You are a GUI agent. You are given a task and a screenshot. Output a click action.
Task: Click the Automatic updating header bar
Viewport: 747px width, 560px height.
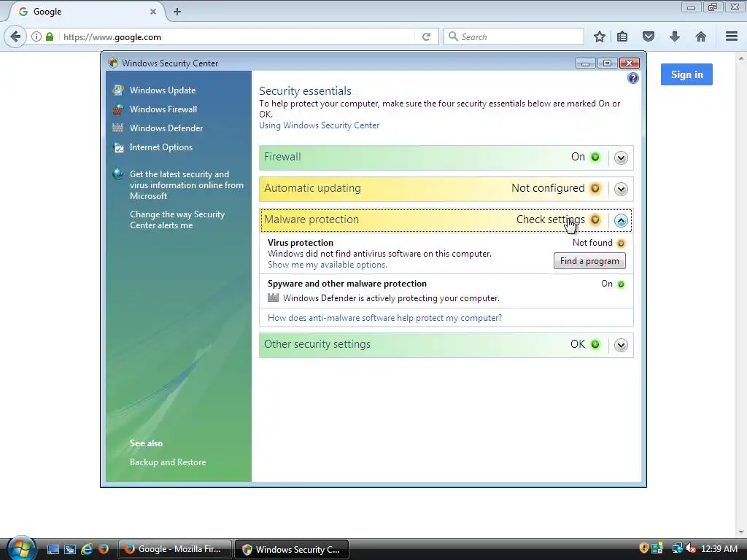pyautogui.click(x=446, y=189)
